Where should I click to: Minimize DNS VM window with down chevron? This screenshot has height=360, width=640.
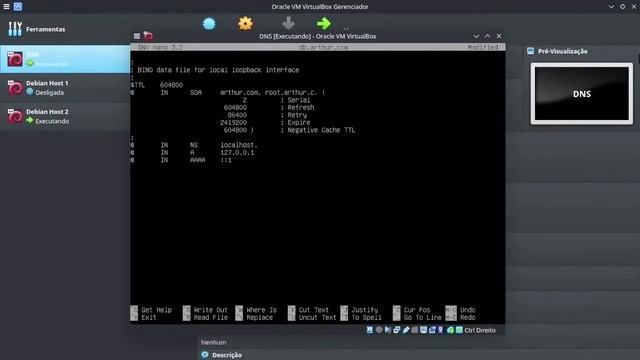point(476,36)
